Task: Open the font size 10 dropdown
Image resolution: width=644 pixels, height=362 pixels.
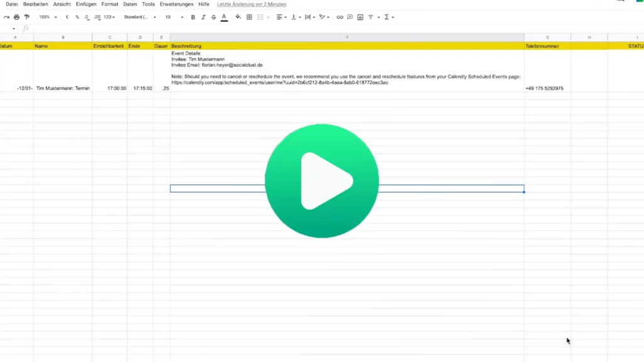Action: [x=174, y=17]
